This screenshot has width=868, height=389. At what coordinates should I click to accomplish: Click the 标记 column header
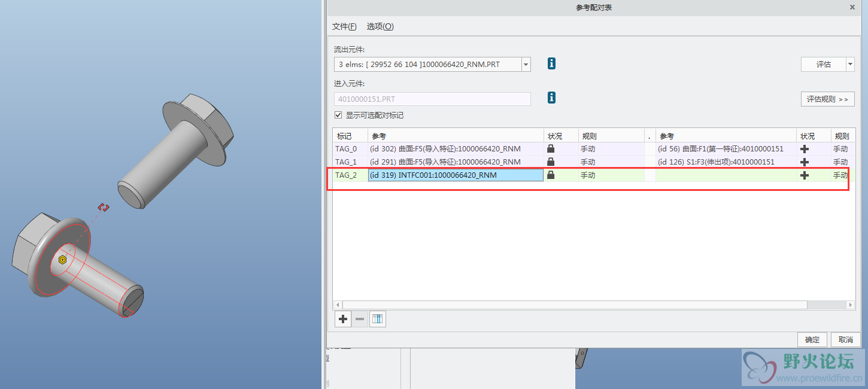[350, 136]
